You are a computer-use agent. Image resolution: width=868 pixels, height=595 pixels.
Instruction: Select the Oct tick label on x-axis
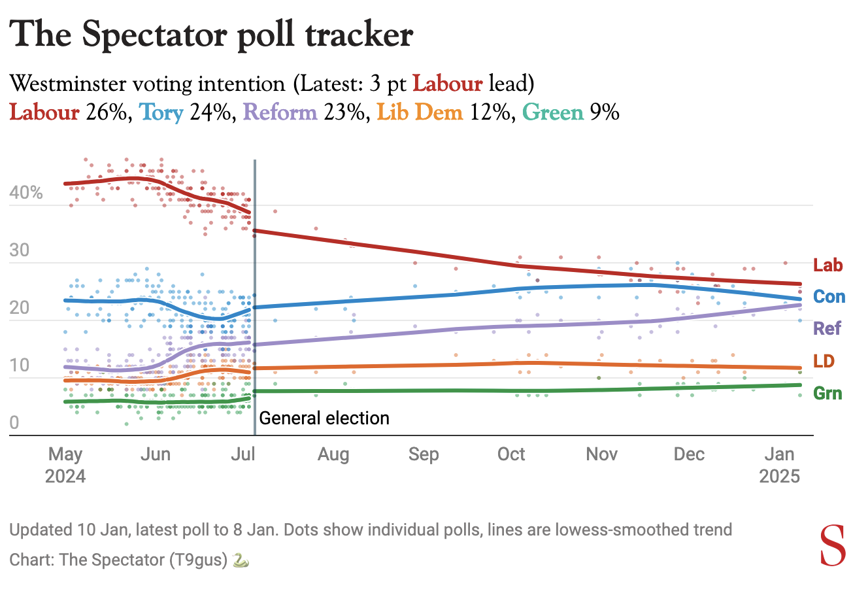click(x=511, y=454)
